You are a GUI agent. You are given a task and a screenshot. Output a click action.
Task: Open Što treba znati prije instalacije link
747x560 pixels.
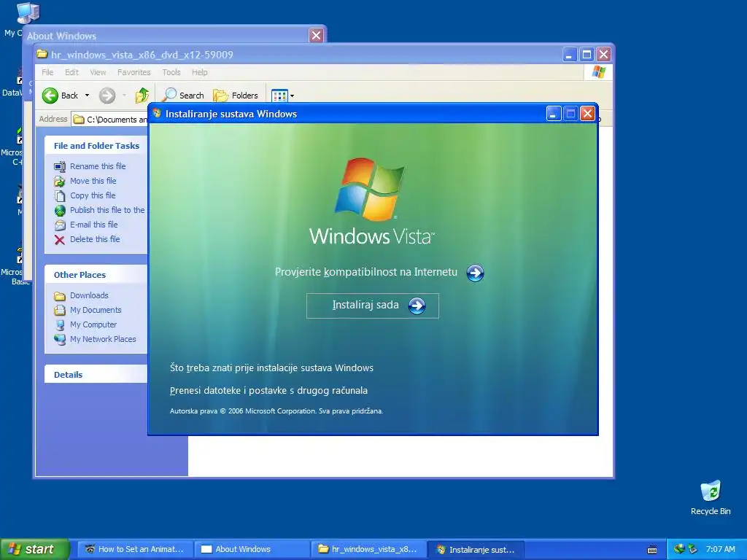coord(271,367)
